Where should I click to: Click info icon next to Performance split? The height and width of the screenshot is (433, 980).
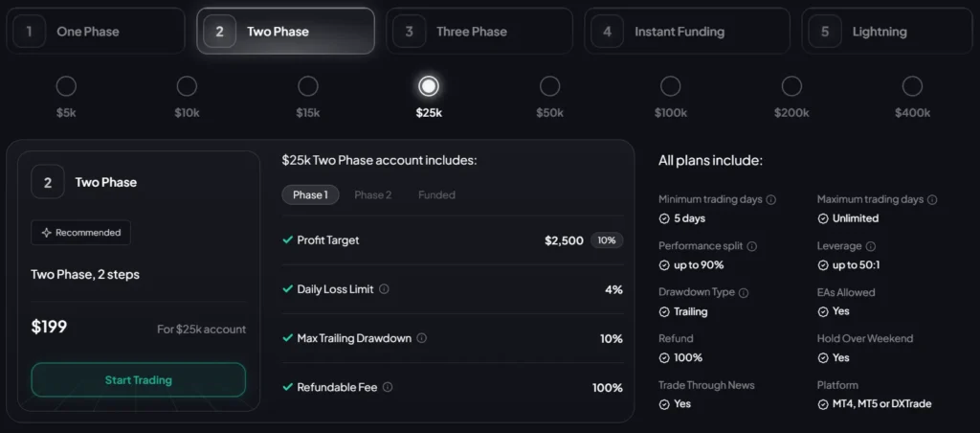pyautogui.click(x=751, y=246)
